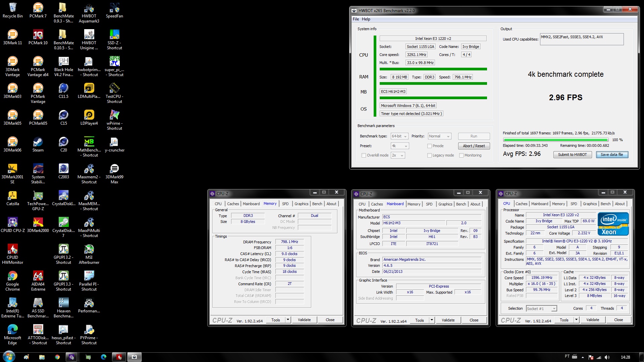Open Microsoft Edge desktop icon
This screenshot has height=362, width=644.
click(12, 335)
